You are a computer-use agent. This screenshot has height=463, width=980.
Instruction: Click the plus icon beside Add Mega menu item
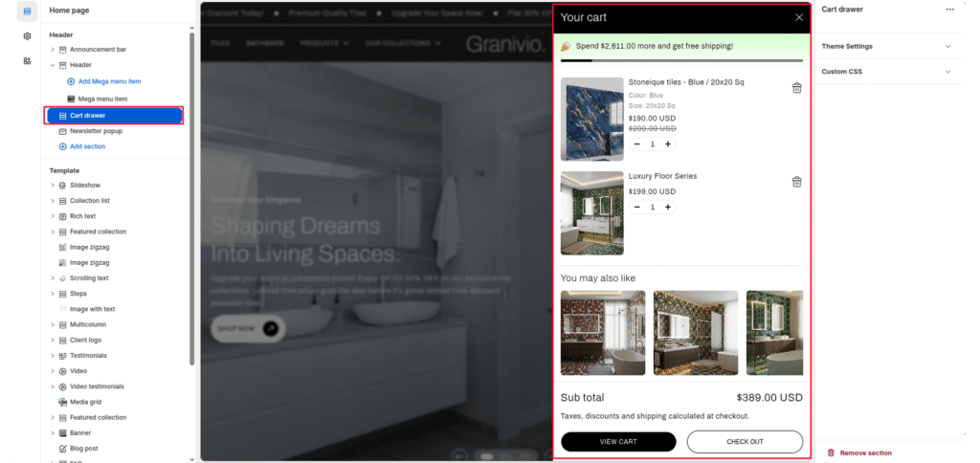pos(71,81)
